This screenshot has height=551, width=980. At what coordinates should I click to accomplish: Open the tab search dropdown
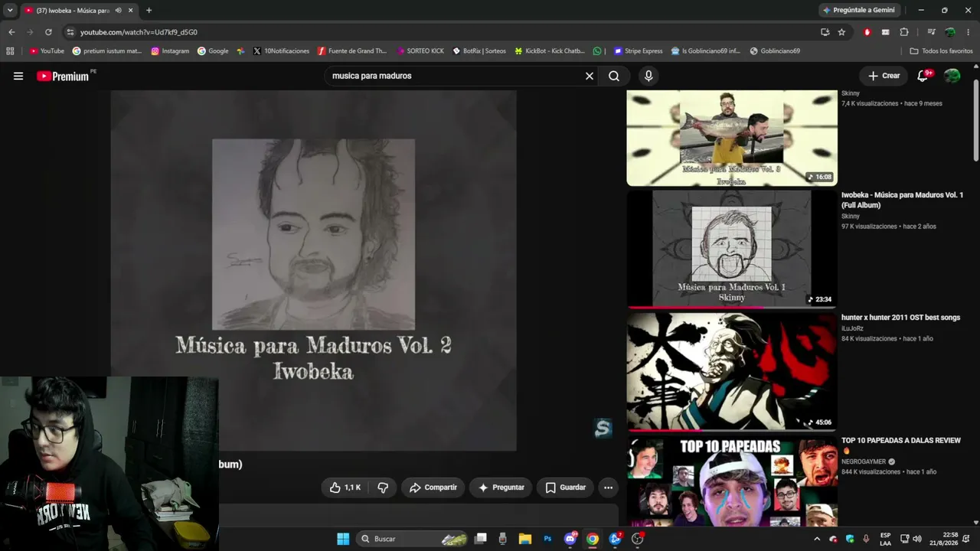point(10,10)
